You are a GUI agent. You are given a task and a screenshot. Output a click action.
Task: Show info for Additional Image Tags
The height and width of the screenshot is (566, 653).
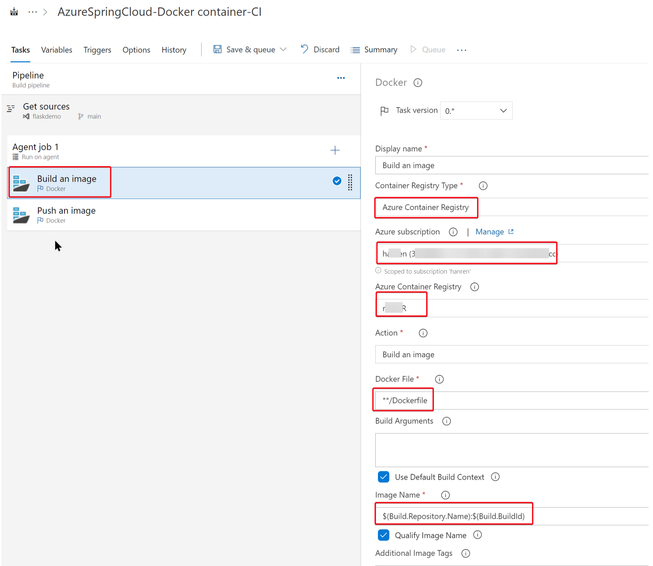466,554
